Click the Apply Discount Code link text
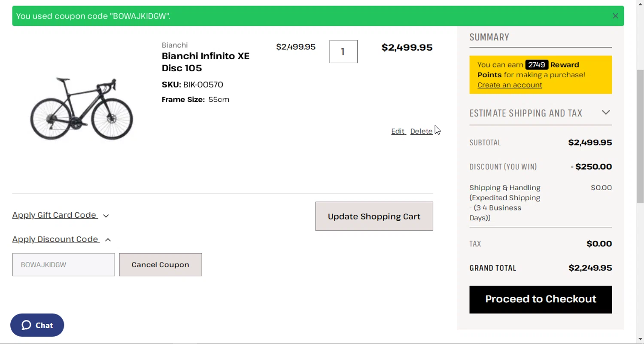This screenshot has height=344, width=644. point(55,239)
